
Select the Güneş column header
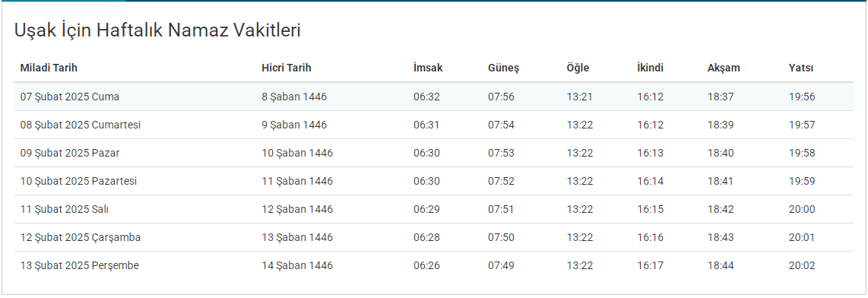point(503,68)
